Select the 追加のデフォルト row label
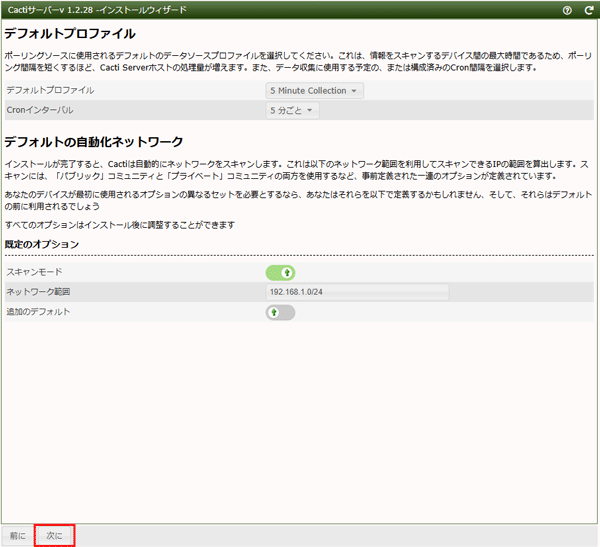Viewport: 600px width, 547px height. tap(38, 312)
